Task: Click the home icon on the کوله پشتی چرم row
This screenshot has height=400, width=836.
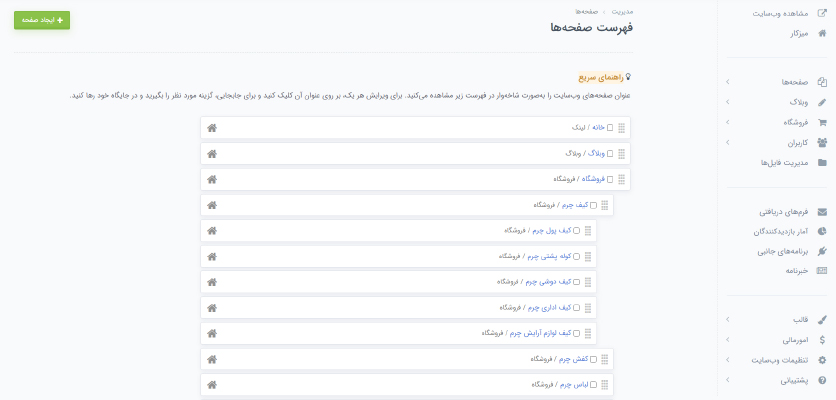Action: 212,257
